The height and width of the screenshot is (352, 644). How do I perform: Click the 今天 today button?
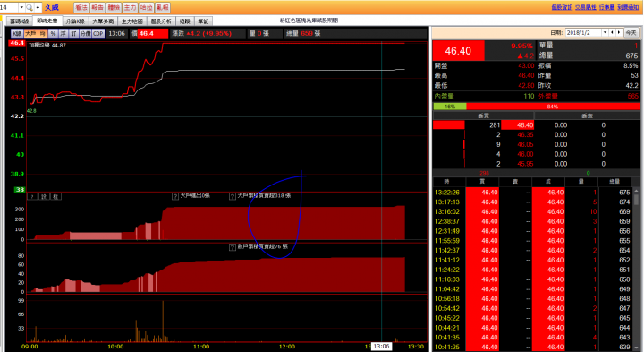tap(631, 33)
